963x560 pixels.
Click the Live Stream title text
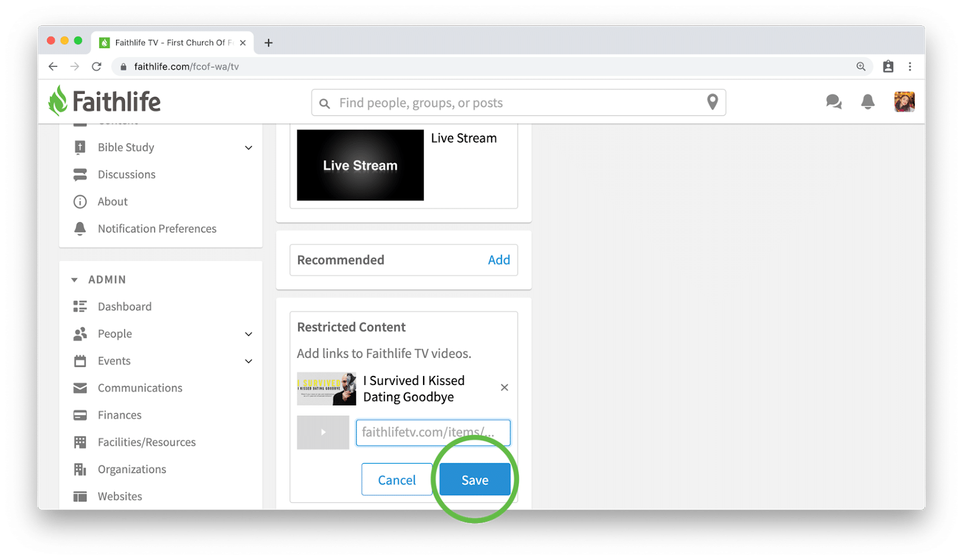464,138
